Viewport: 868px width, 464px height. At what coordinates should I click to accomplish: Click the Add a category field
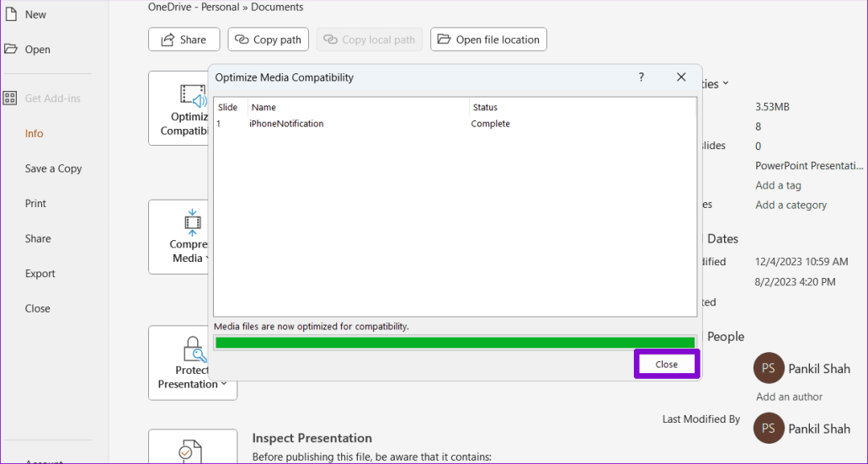coord(791,205)
